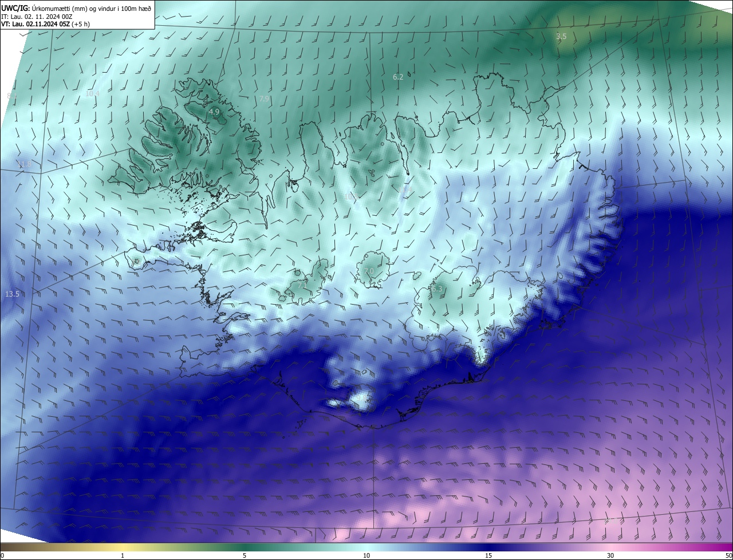733x560 pixels.
Task: Click the 'VT: Lau. 02.11.2024 05Z (+5 h)' line
Action: pyautogui.click(x=45, y=24)
